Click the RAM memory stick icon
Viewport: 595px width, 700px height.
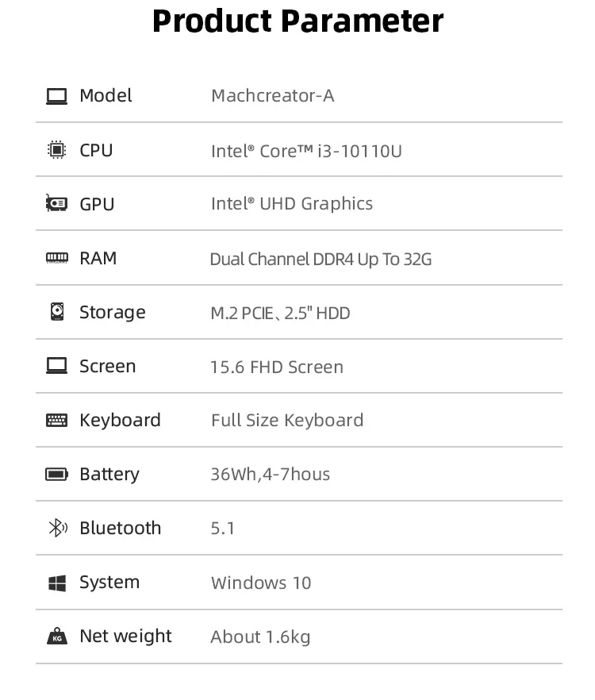(56, 258)
